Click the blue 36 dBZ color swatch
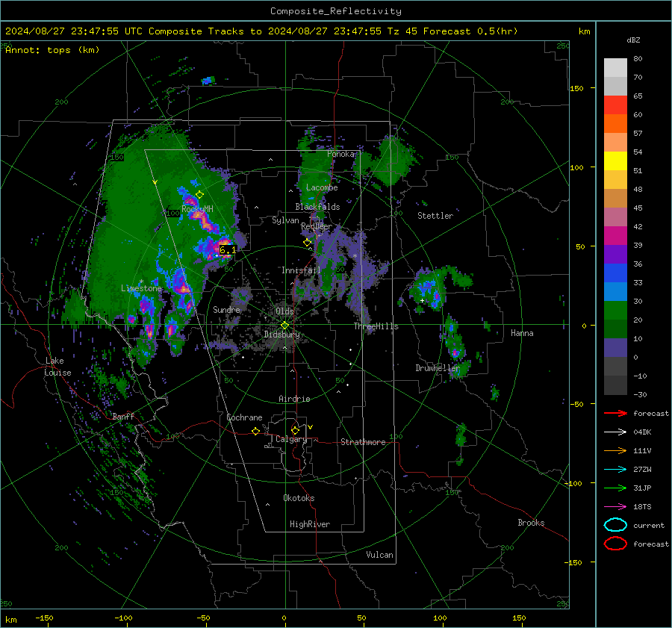 615,273
